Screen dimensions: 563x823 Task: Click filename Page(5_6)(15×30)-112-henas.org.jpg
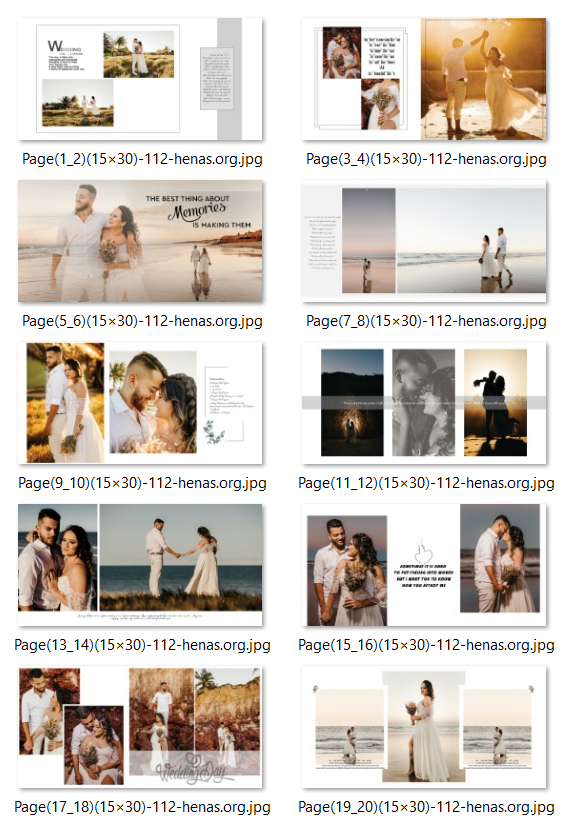(142, 321)
